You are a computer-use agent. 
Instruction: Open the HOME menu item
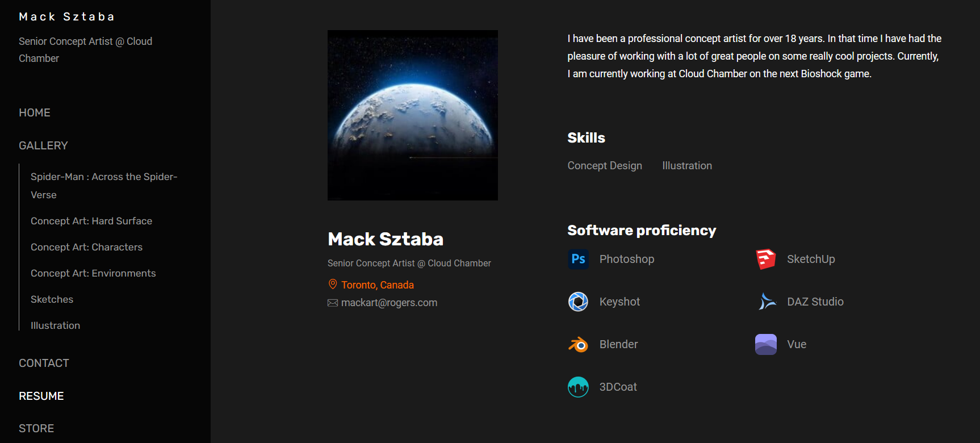click(x=35, y=112)
